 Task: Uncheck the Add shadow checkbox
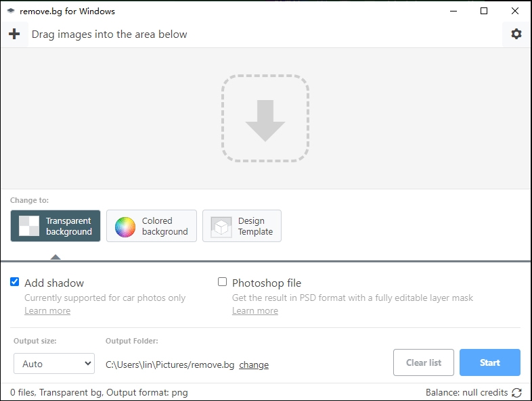coord(15,282)
